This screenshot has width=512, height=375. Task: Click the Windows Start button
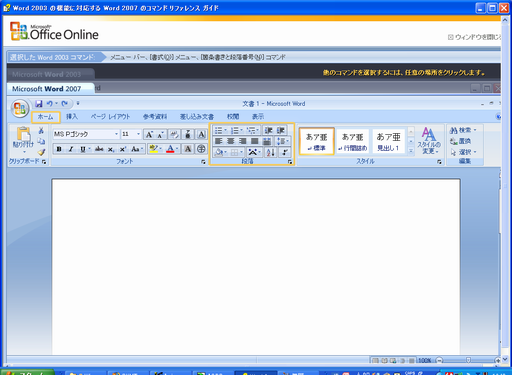click(x=27, y=372)
